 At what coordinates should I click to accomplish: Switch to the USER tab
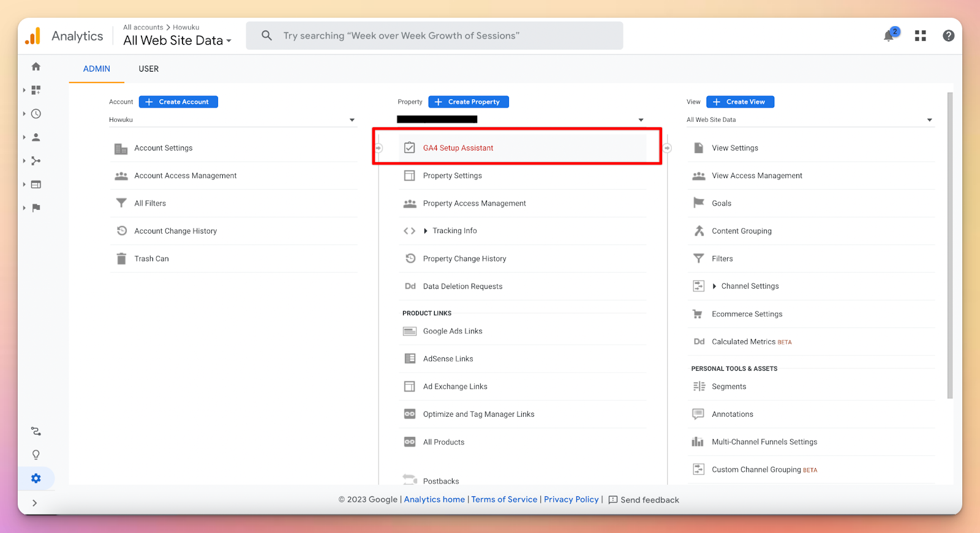pos(148,69)
